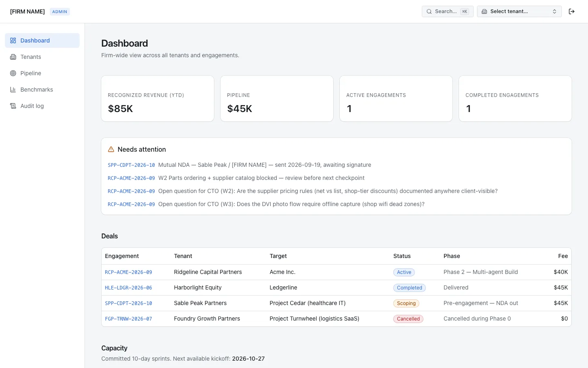This screenshot has height=368, width=588.
Task: Click Harborlight Equity tenant cell
Action: point(198,287)
